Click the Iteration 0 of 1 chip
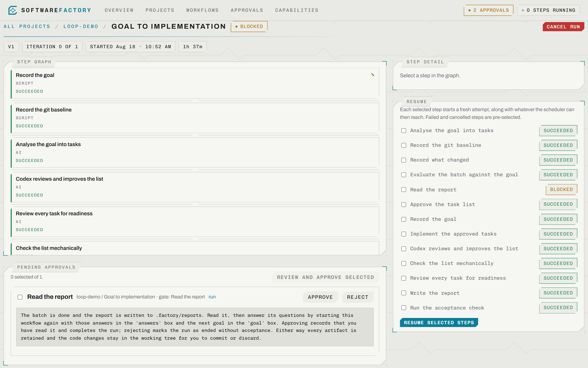Image resolution: width=588 pixels, height=368 pixels. point(52,47)
